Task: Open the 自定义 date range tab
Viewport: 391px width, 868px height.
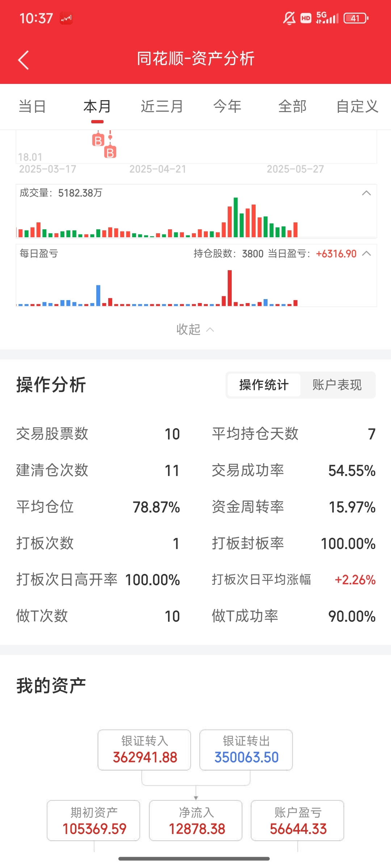Action: (x=357, y=106)
